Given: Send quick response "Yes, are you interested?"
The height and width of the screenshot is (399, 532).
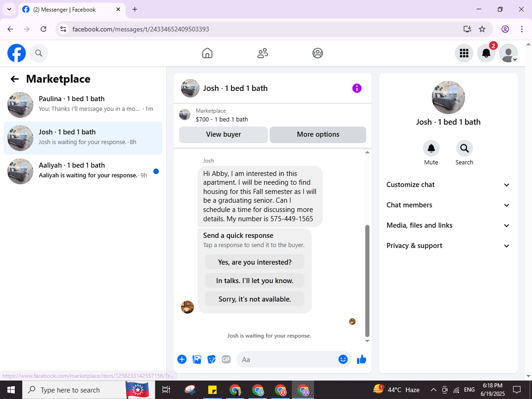Looking at the screenshot, I should pos(254,262).
